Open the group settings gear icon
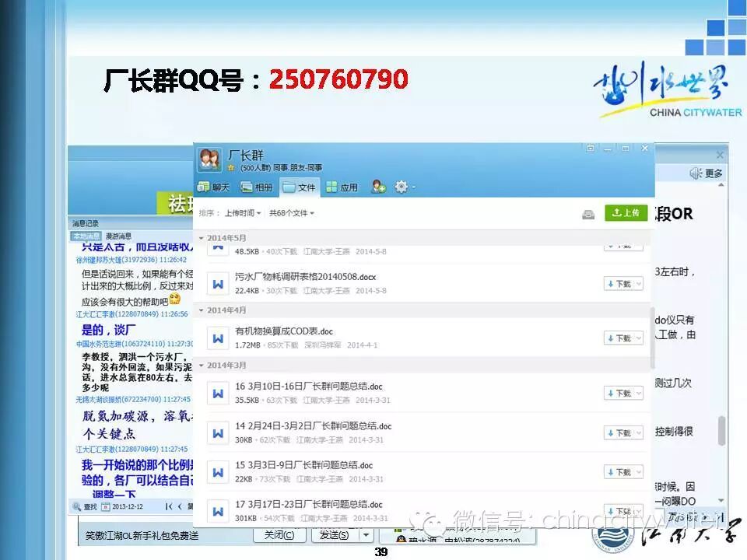The image size is (747, 560). 402,187
